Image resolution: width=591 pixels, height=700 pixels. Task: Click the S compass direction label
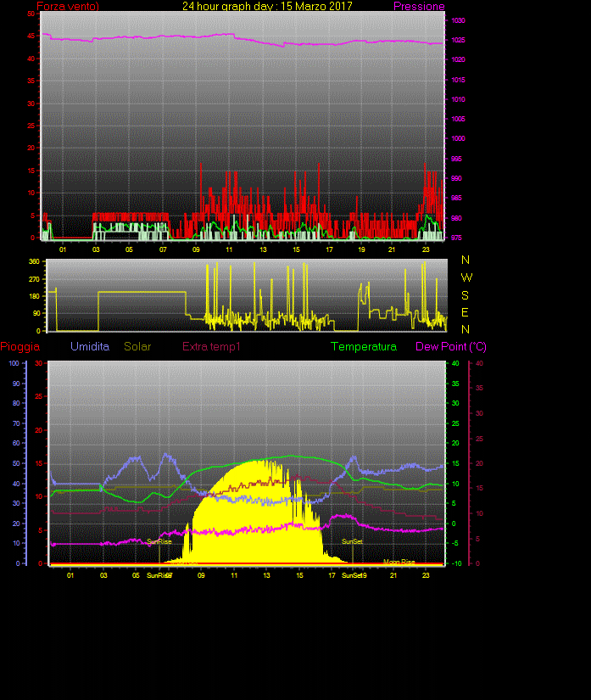(465, 295)
